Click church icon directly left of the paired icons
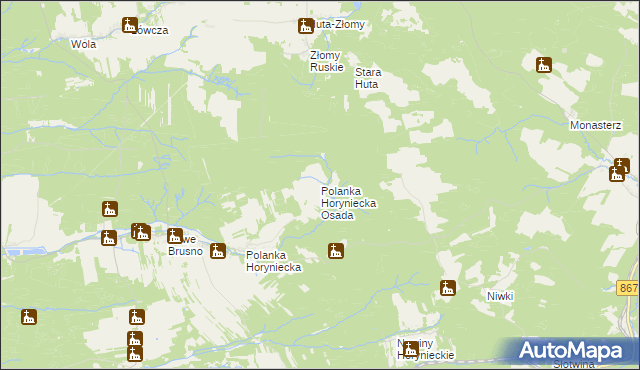Image resolution: width=640 pixels, height=370 pixels. [109, 238]
